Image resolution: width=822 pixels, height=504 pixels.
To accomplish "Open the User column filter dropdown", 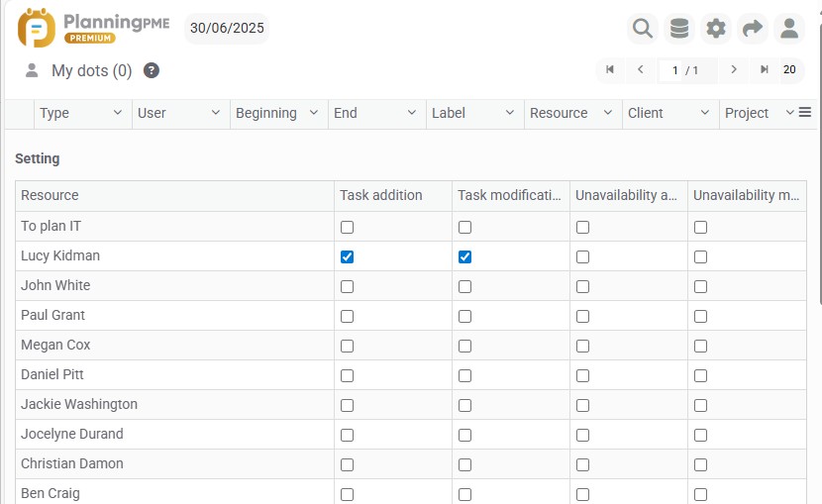I will point(216,112).
